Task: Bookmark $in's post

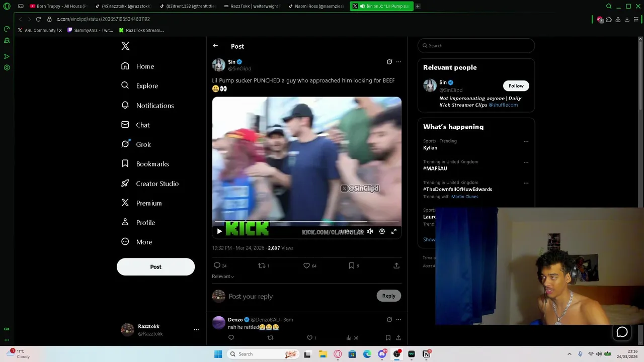Action: (x=354, y=265)
